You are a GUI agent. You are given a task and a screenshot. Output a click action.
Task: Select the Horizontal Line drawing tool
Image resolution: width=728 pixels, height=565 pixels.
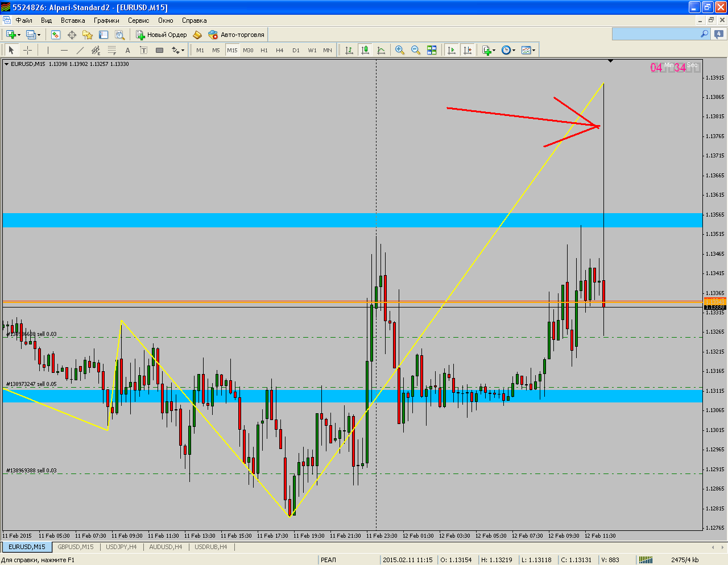click(x=64, y=50)
